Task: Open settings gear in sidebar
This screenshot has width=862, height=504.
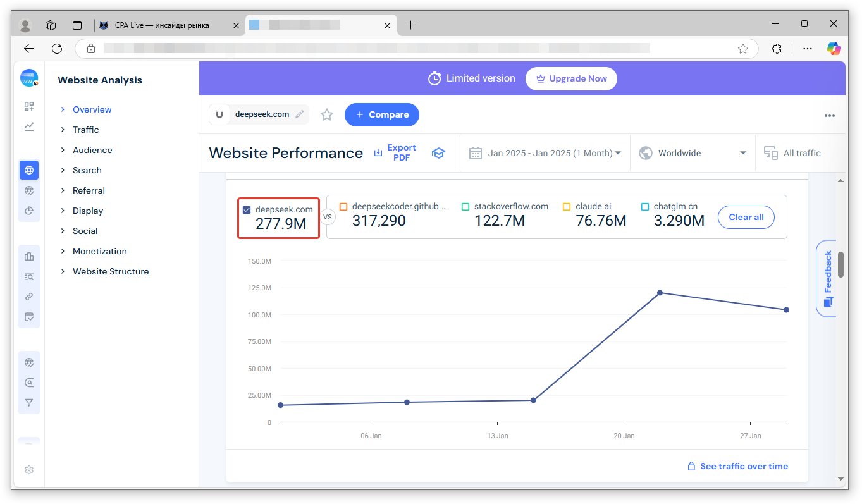Action: tap(29, 470)
